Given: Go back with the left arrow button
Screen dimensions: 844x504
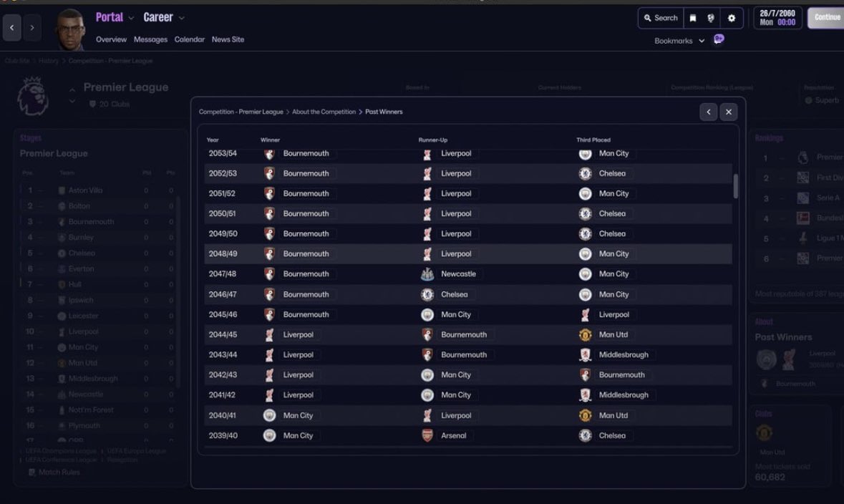Looking at the screenshot, I should [x=12, y=27].
